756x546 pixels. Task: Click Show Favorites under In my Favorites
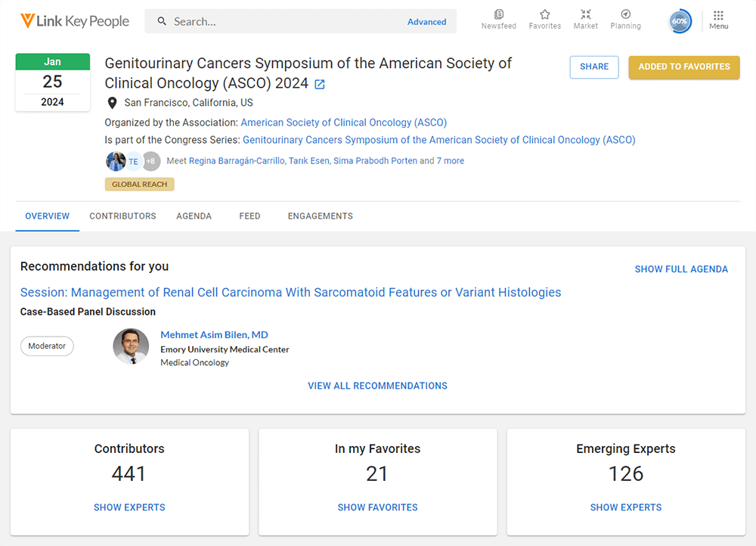pyautogui.click(x=377, y=507)
